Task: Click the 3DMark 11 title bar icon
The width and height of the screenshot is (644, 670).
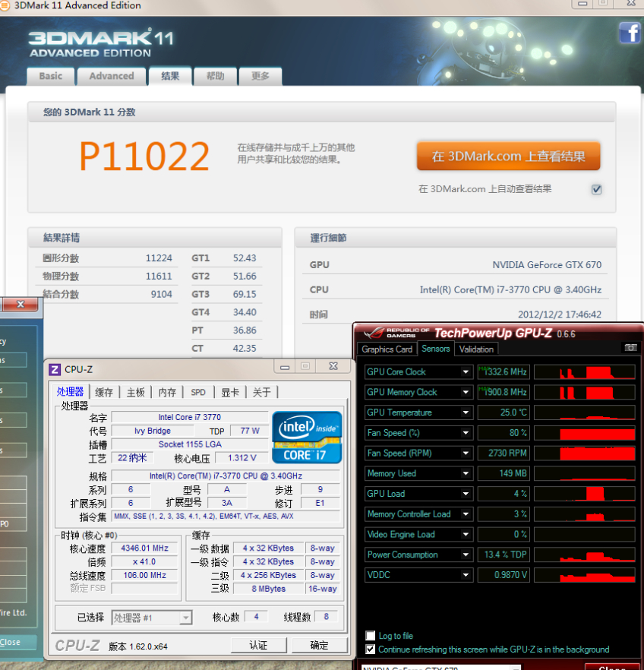Action: pyautogui.click(x=5, y=5)
